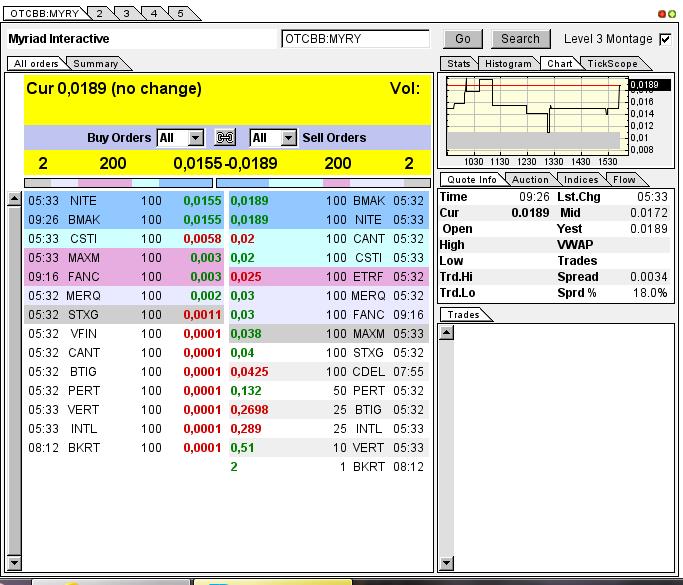
Task: Click the best bid-ask 0,0155-0,0189 summary
Action: tap(225, 164)
